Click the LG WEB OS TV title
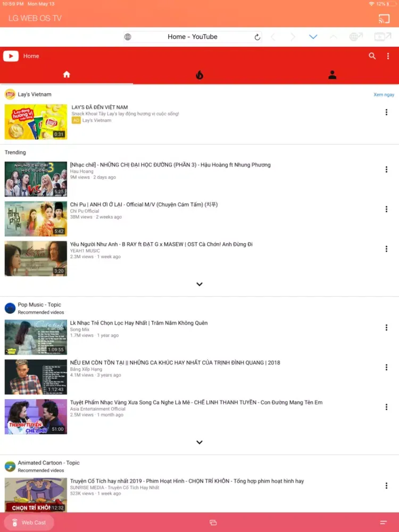Viewport: 399px width, 532px height. pyautogui.click(x=35, y=18)
